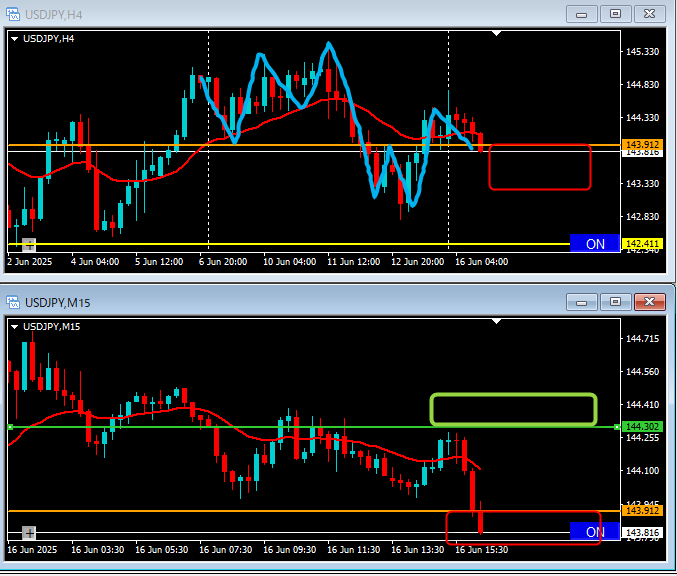Click the USDJPY,H4 window chart icon
This screenshot has height=576, width=677.
(13, 14)
